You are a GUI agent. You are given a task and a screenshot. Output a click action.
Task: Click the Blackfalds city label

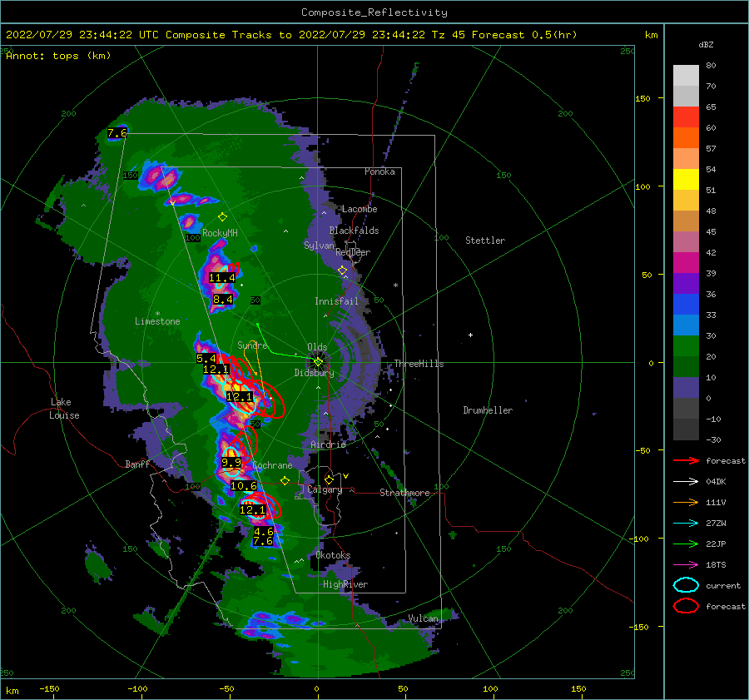coord(354,231)
